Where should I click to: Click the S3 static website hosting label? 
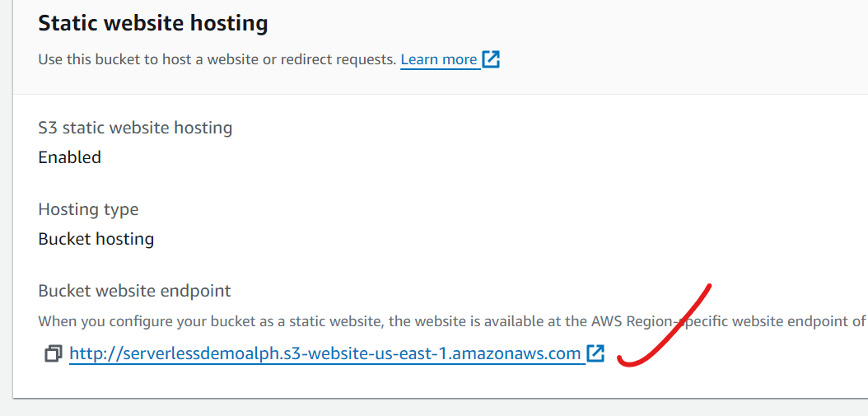pos(135,128)
